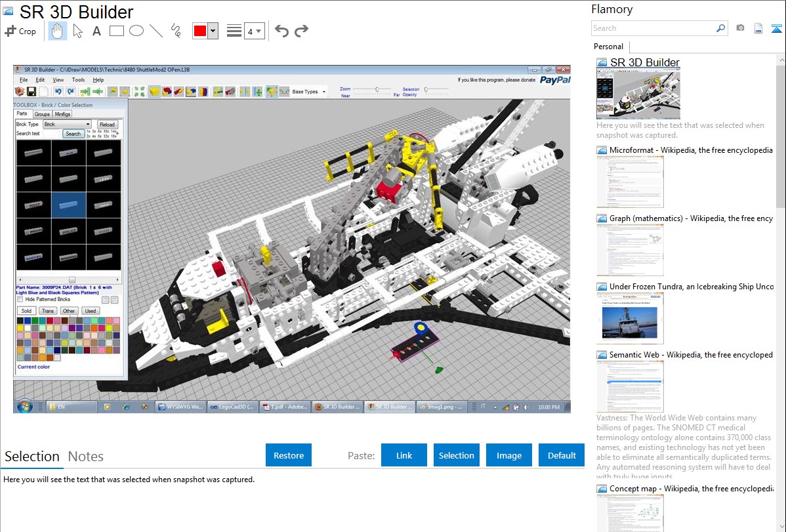Pick the rectangle drawing tool
Screen dimensions: 786x532
pyautogui.click(x=116, y=31)
